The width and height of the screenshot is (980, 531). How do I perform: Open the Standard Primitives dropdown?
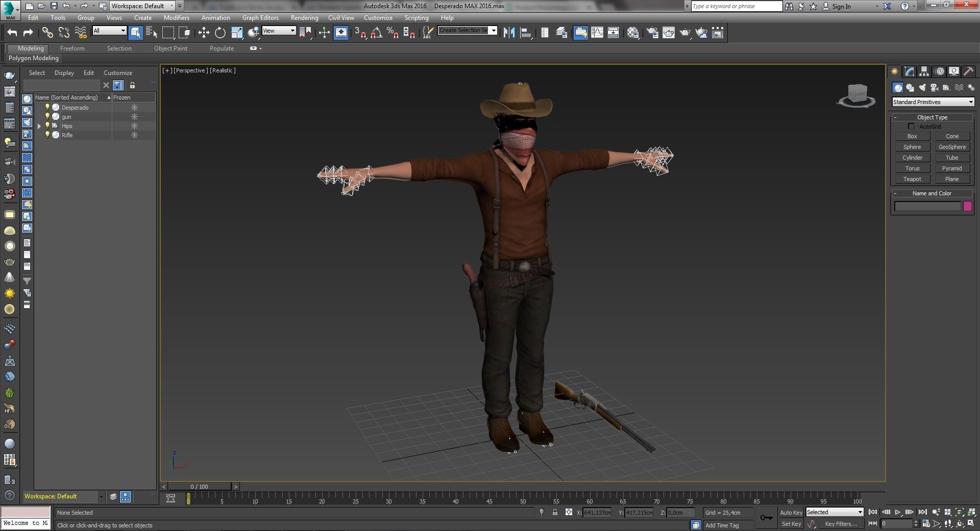point(933,102)
